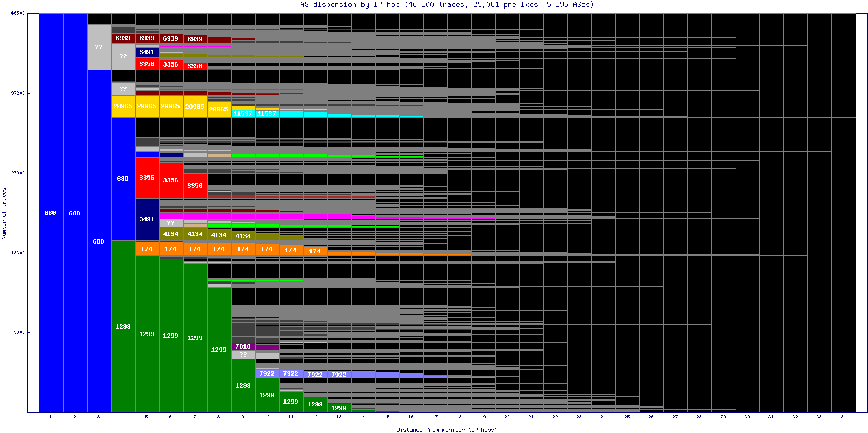Select the lavender AS 7922 block at hop 13
This screenshot has width=868, height=433.
point(339,375)
